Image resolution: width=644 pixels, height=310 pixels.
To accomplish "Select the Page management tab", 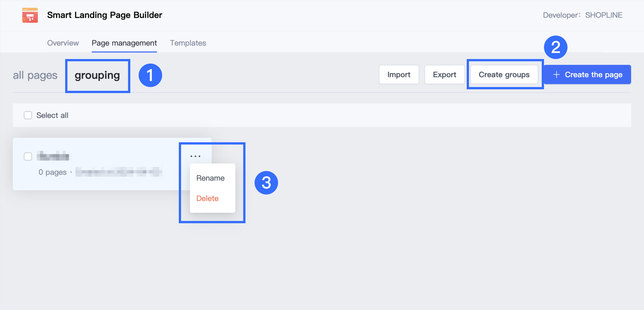I will 124,43.
